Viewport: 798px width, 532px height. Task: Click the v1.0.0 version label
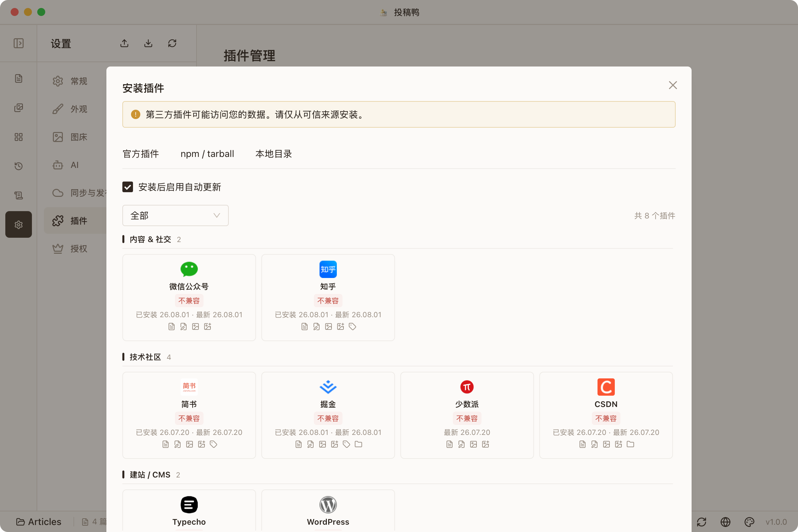click(x=776, y=522)
